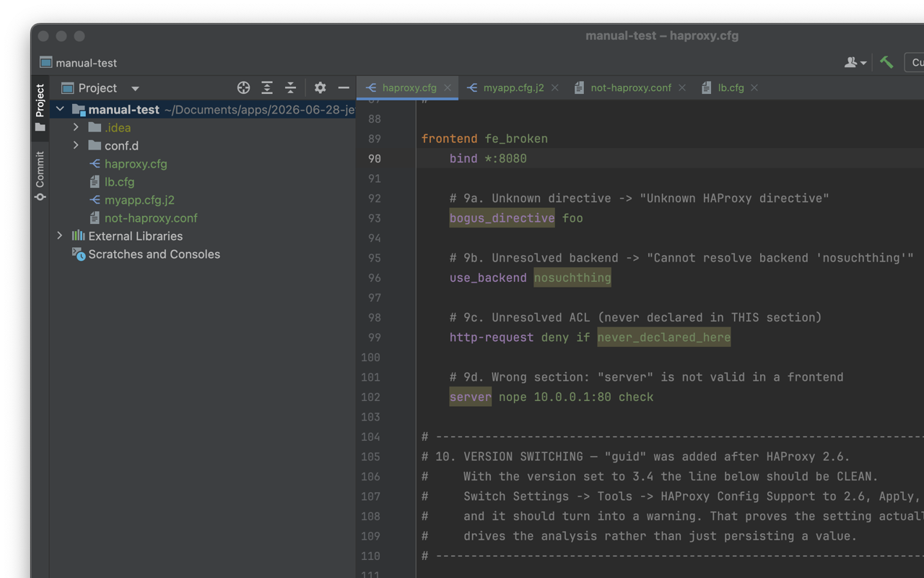Open the Commit vertical tool window tab

pos(40,176)
